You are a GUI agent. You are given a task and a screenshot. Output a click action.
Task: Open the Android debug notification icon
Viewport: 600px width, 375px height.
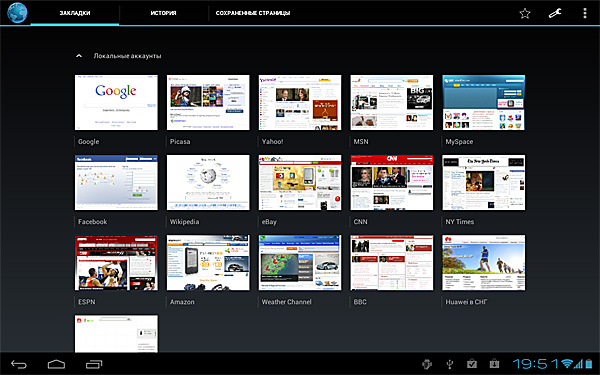[x=427, y=364]
